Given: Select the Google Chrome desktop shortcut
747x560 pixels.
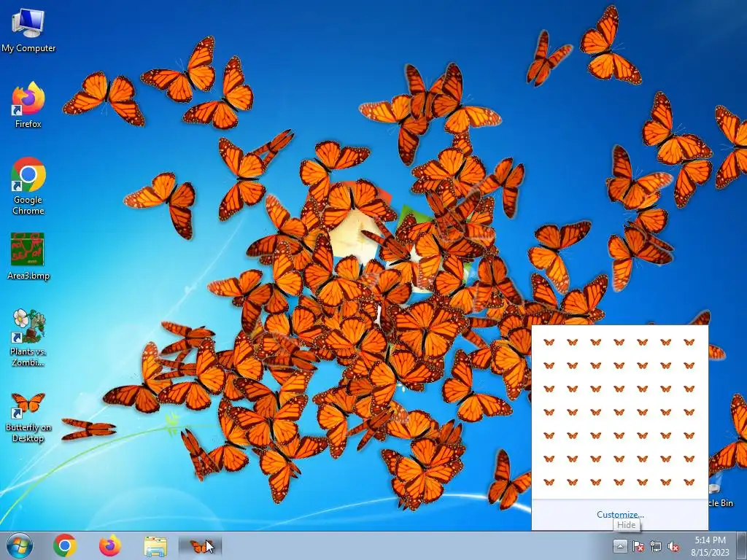Looking at the screenshot, I should (x=28, y=186).
